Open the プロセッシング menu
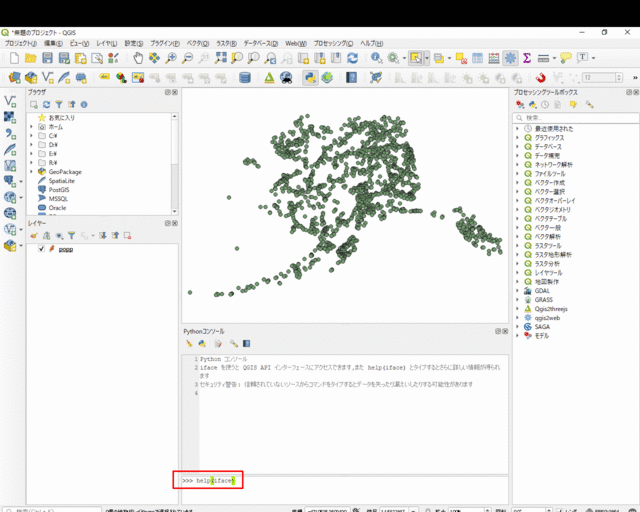The width and height of the screenshot is (640, 512). coord(333,43)
